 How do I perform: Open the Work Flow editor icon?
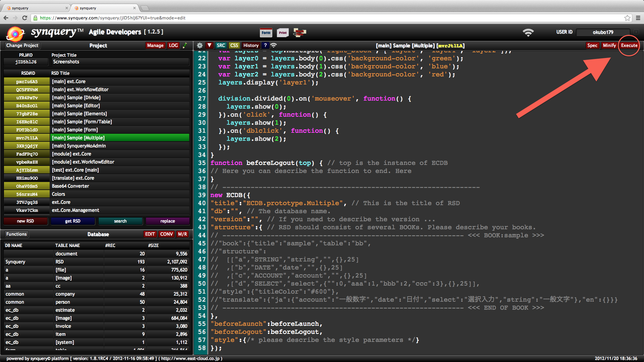tap(300, 33)
